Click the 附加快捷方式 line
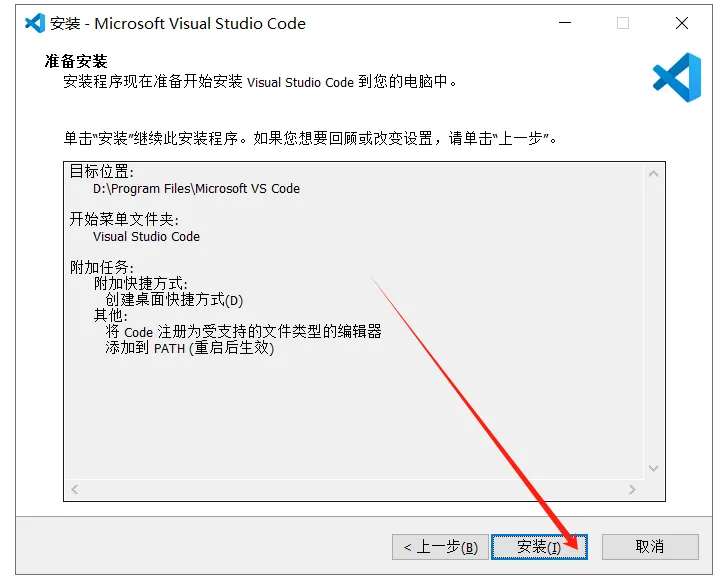 coord(141,284)
